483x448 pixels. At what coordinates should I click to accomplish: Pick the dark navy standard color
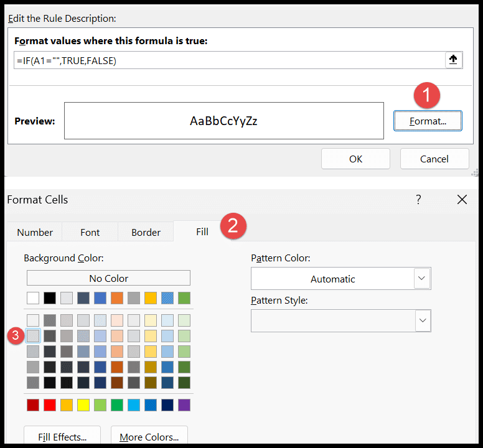coord(167,405)
